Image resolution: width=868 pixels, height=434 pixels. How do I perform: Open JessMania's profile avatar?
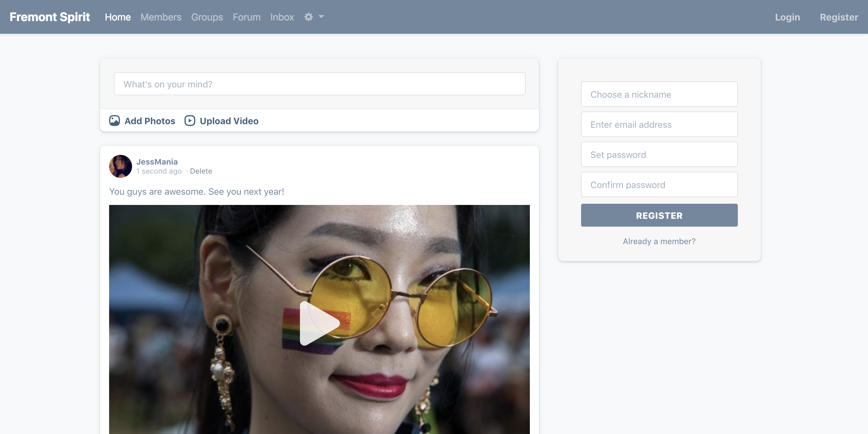pos(120,166)
